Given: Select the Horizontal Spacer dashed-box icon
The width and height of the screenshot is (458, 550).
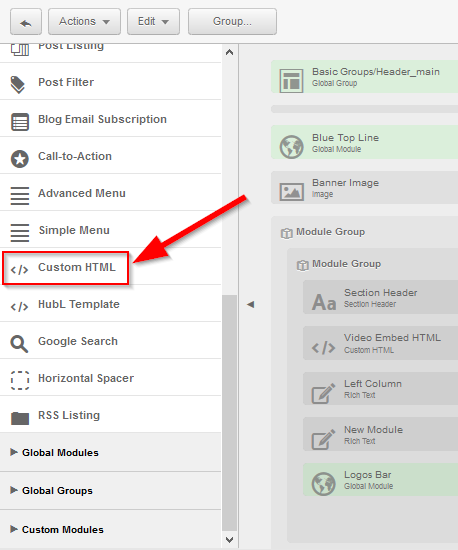Looking at the screenshot, I should coord(20,381).
